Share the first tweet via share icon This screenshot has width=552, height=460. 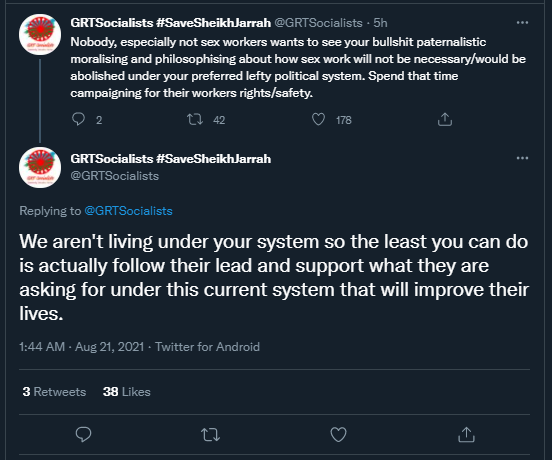tap(445, 119)
